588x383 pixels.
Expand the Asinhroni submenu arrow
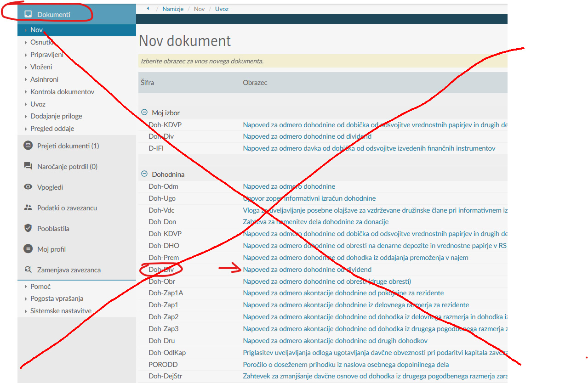pos(26,79)
